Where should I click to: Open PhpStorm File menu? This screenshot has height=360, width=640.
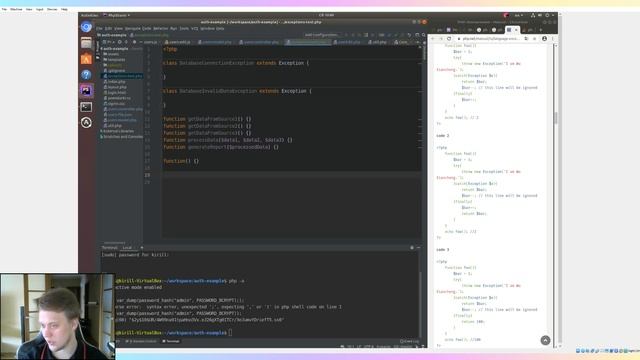pyautogui.click(x=99, y=29)
